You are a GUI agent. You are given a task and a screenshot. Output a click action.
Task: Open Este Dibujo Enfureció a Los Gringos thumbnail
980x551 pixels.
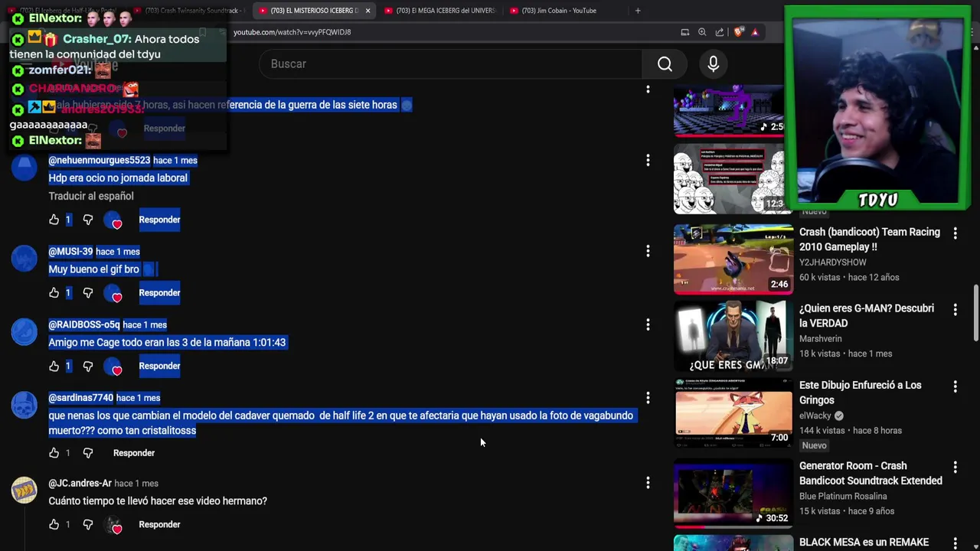click(733, 412)
